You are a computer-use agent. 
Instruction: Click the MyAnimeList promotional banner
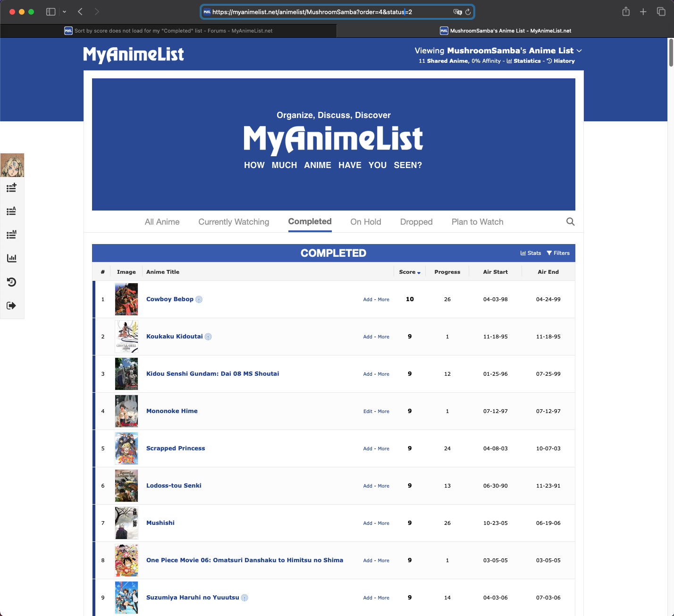334,144
